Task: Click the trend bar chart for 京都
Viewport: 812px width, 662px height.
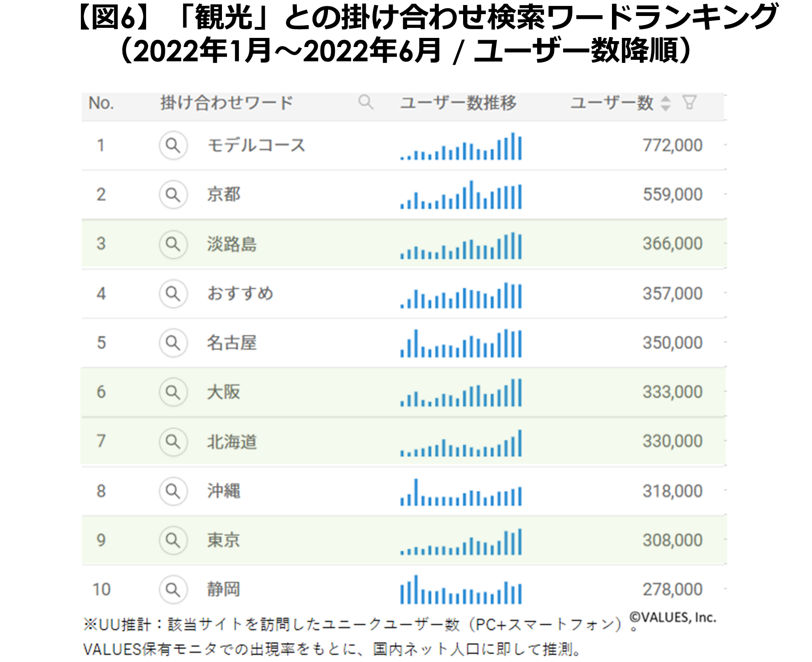Action: point(461,195)
